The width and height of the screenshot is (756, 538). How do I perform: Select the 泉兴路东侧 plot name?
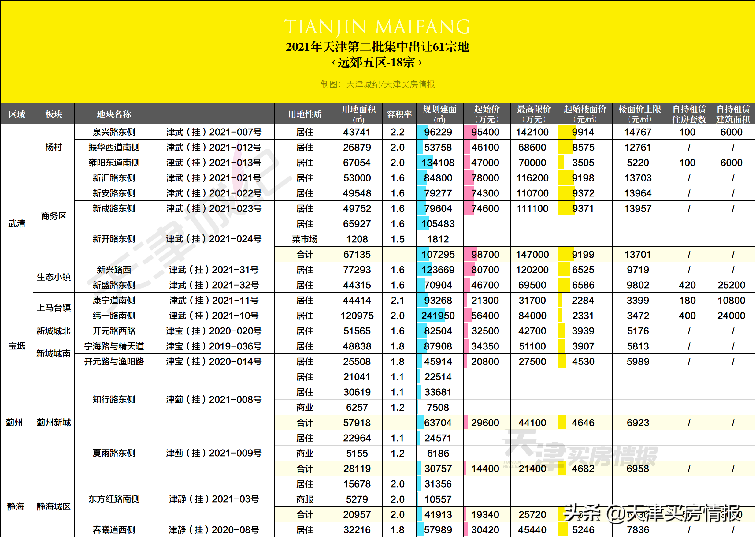(114, 132)
